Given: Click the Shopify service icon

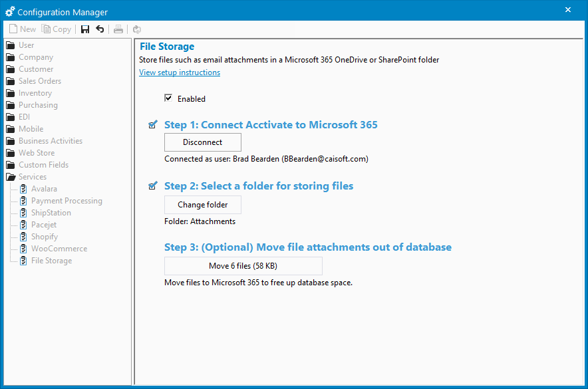Looking at the screenshot, I should click(x=22, y=236).
